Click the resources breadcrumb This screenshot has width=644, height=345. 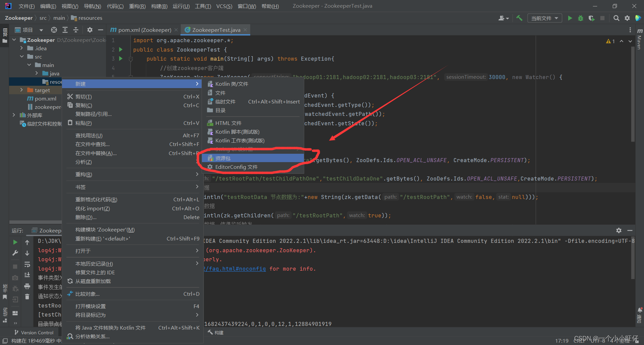[x=87, y=18]
